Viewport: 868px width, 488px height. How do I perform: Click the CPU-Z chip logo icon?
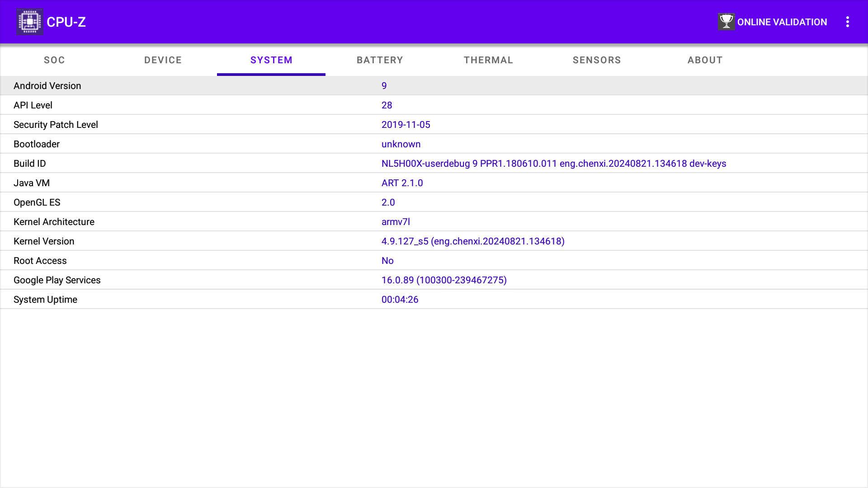(x=29, y=22)
